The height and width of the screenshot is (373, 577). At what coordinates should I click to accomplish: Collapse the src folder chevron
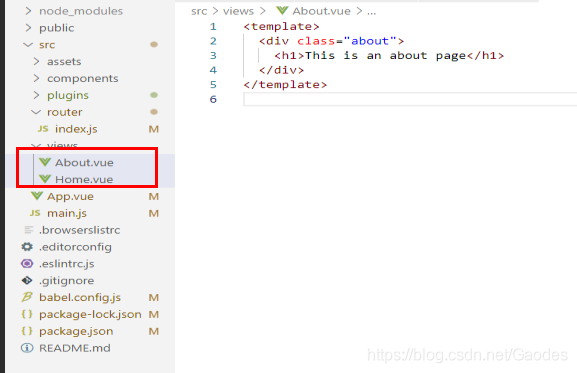28,45
